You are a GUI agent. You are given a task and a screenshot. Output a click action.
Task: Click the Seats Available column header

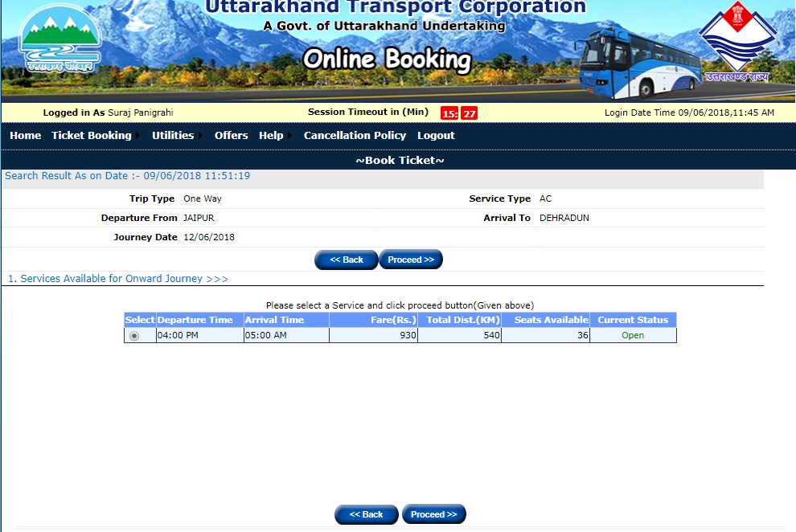pyautogui.click(x=546, y=320)
